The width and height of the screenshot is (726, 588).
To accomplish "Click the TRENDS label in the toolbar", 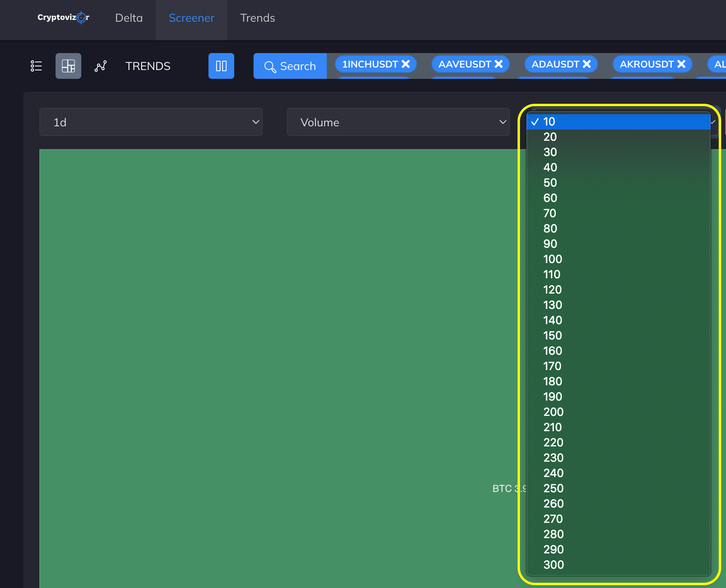I will coord(148,66).
